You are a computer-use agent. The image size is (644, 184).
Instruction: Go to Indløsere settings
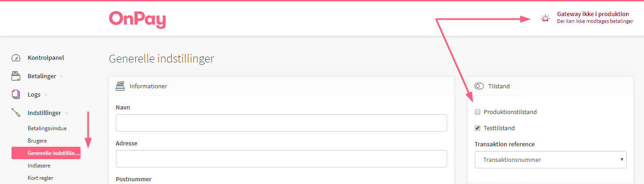click(39, 165)
